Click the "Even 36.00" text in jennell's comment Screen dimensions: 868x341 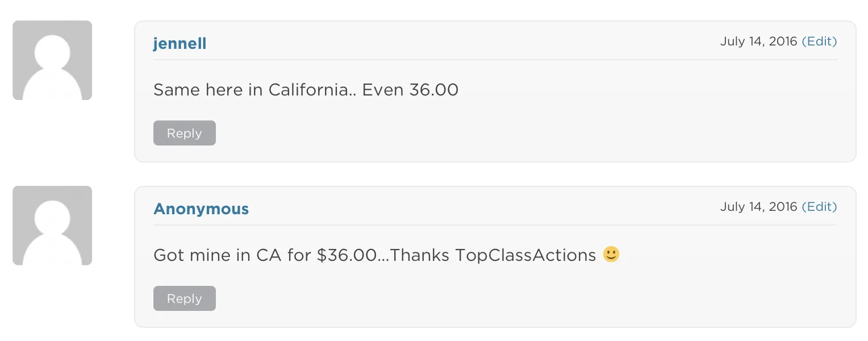[x=410, y=90]
